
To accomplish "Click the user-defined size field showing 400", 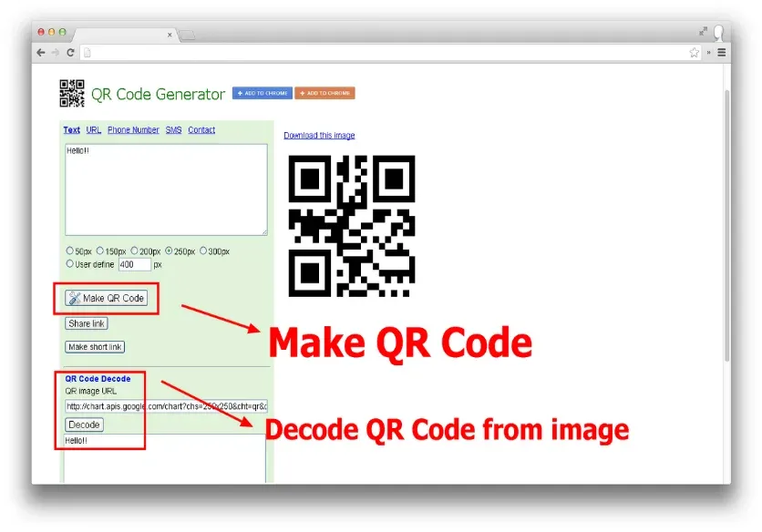I will pos(135,264).
